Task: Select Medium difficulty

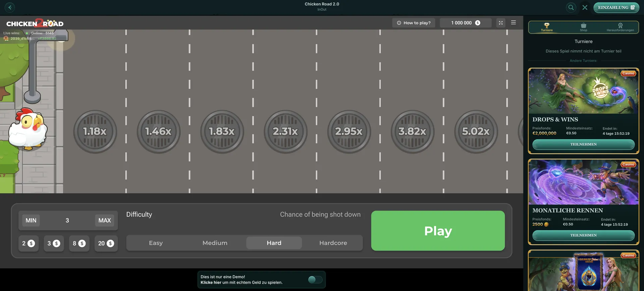Action: 215,243
